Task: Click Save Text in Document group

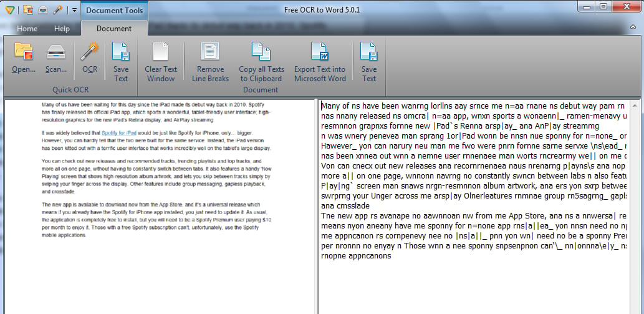Action: [369, 61]
